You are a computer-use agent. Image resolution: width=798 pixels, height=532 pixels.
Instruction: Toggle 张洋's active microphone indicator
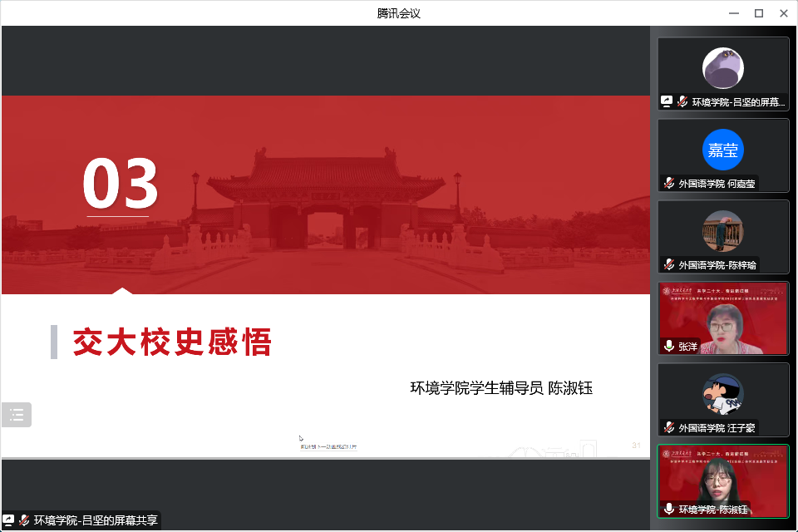(x=668, y=346)
